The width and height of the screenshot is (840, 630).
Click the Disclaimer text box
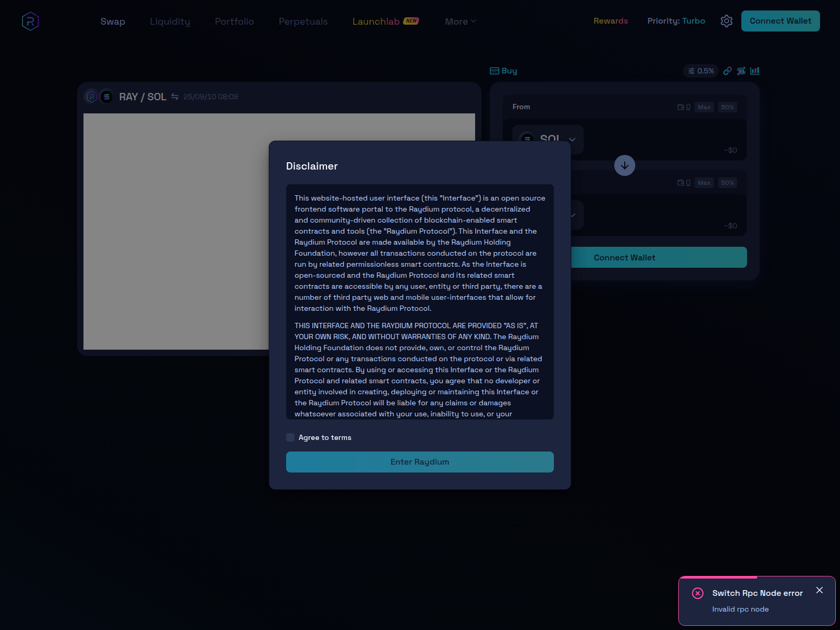[420, 302]
